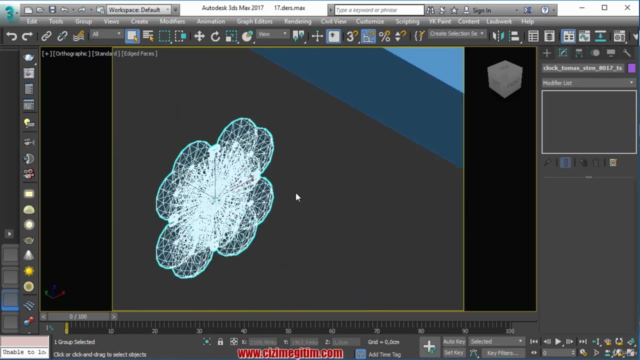Choose Rectangular Selection Region tool

[164, 36]
